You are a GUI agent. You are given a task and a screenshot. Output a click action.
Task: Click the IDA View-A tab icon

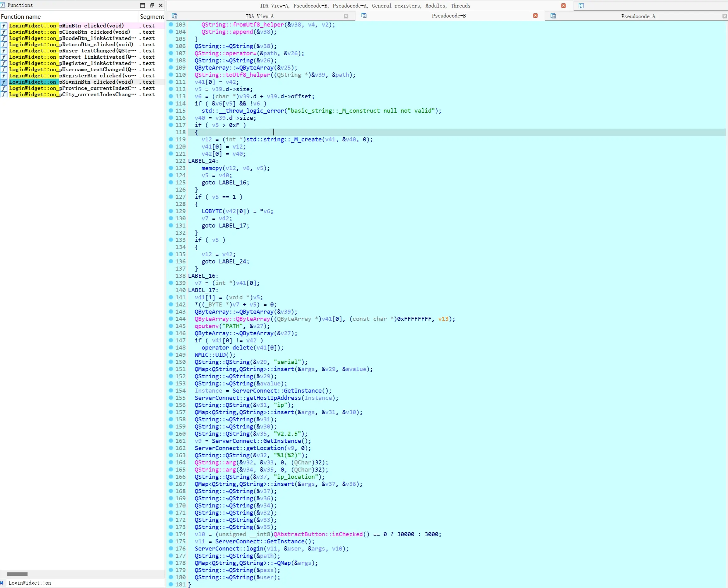click(175, 16)
